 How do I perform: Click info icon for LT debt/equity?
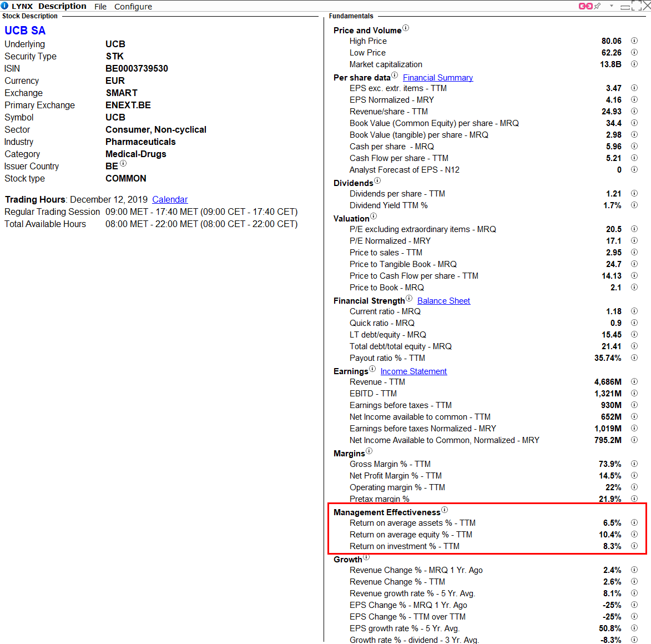point(634,334)
